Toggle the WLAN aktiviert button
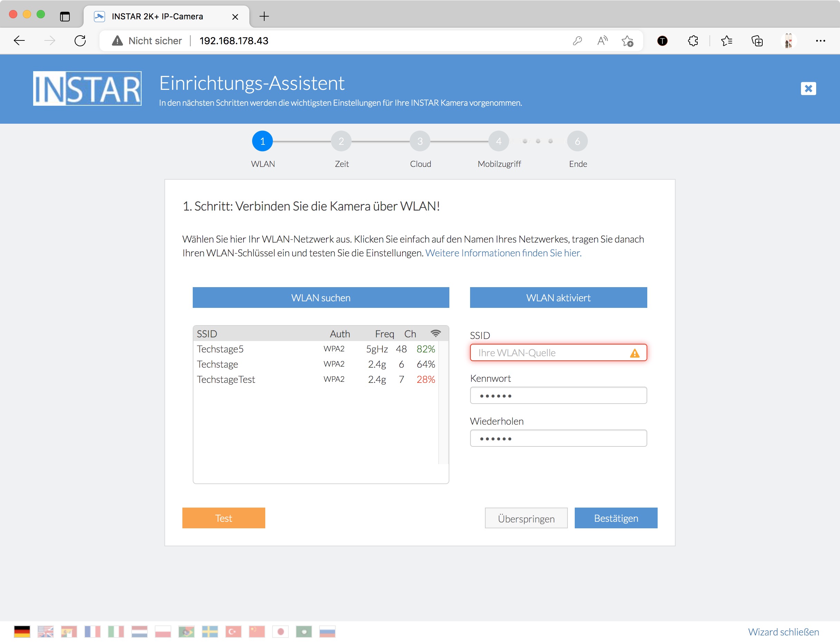 tap(558, 297)
